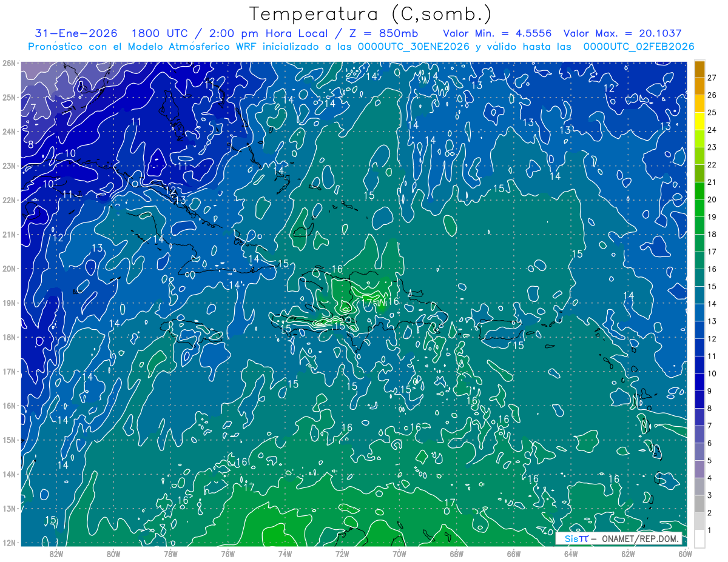Click the 'ONAMET/REP.DOM.' credit label

pyautogui.click(x=641, y=538)
